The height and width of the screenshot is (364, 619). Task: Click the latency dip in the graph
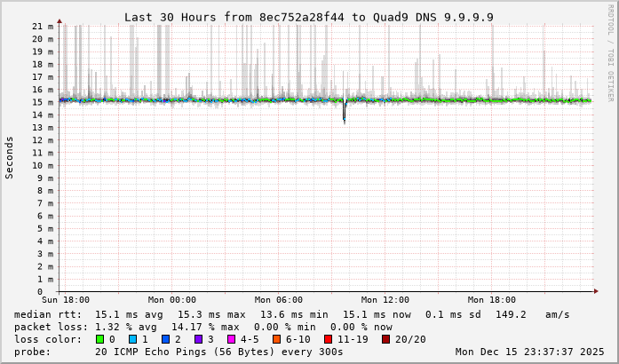pyautogui.click(x=345, y=115)
